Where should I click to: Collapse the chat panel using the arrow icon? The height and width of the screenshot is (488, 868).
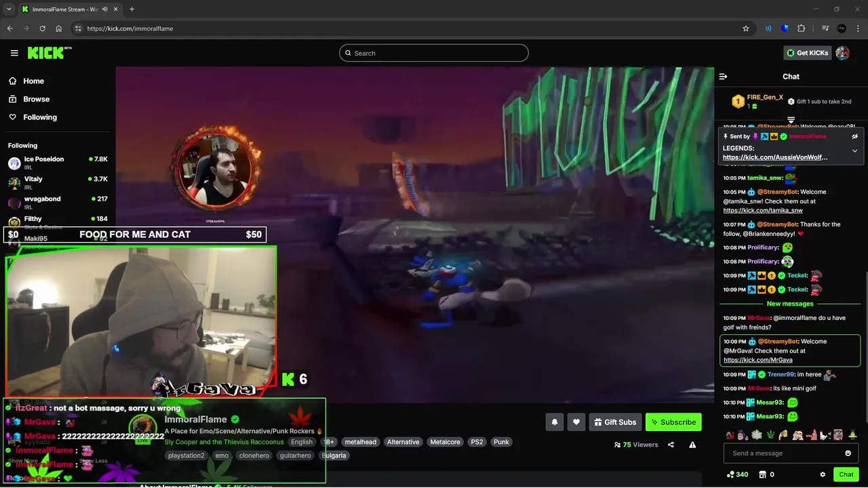pyautogui.click(x=723, y=77)
